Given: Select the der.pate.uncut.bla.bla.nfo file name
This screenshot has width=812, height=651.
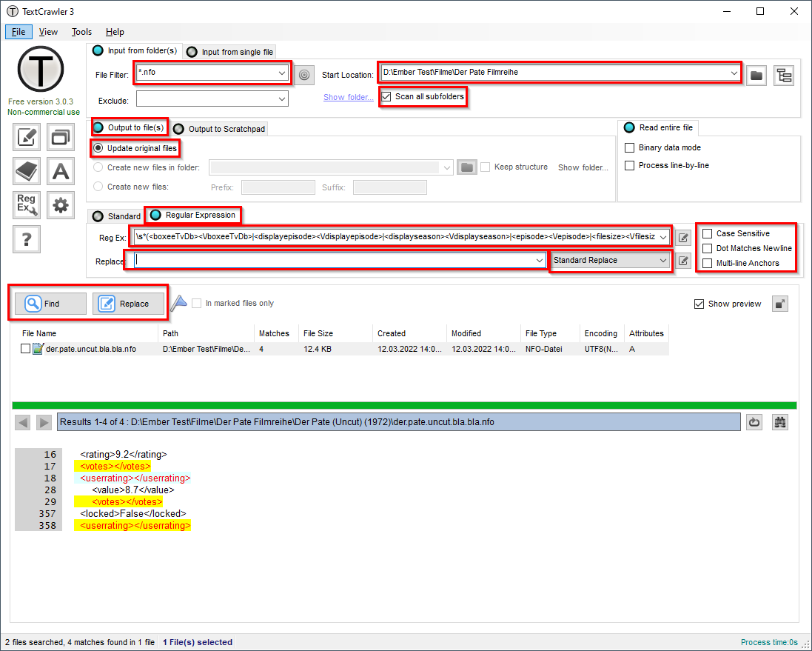Looking at the screenshot, I should [x=91, y=350].
